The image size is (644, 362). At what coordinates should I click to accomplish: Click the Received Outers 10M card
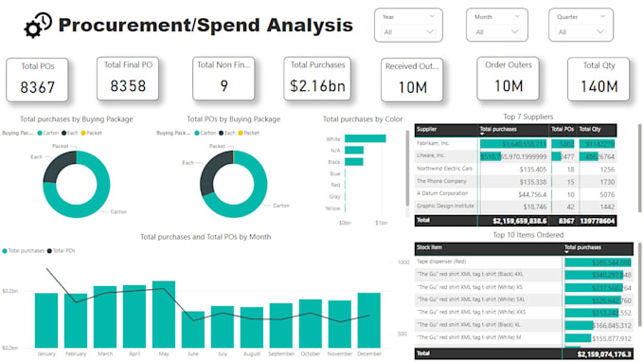click(412, 80)
